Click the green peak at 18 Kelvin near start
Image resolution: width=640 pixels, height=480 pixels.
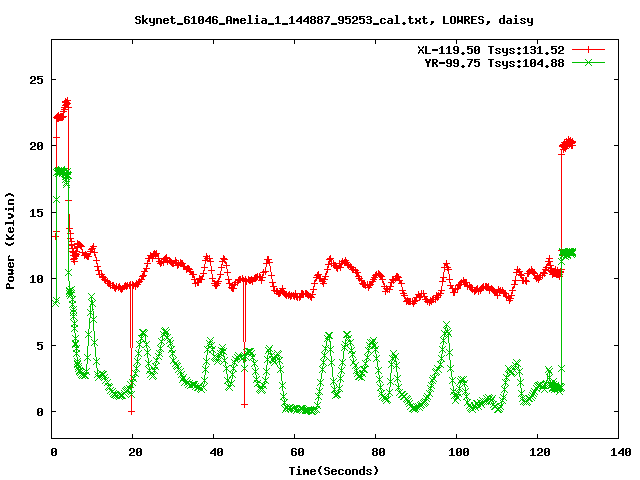(x=62, y=171)
